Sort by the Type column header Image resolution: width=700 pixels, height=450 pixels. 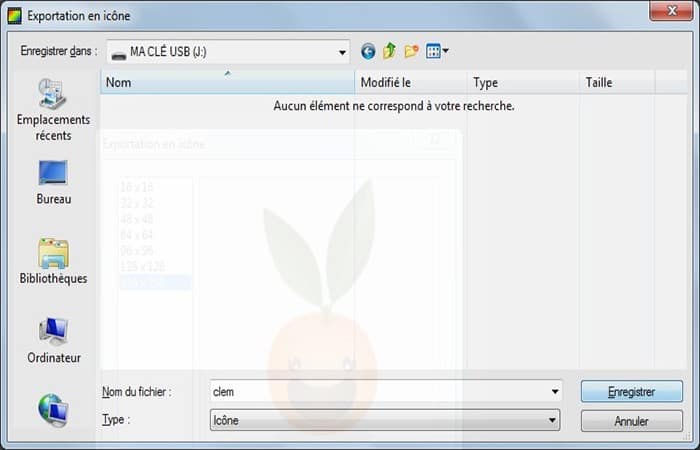click(523, 83)
